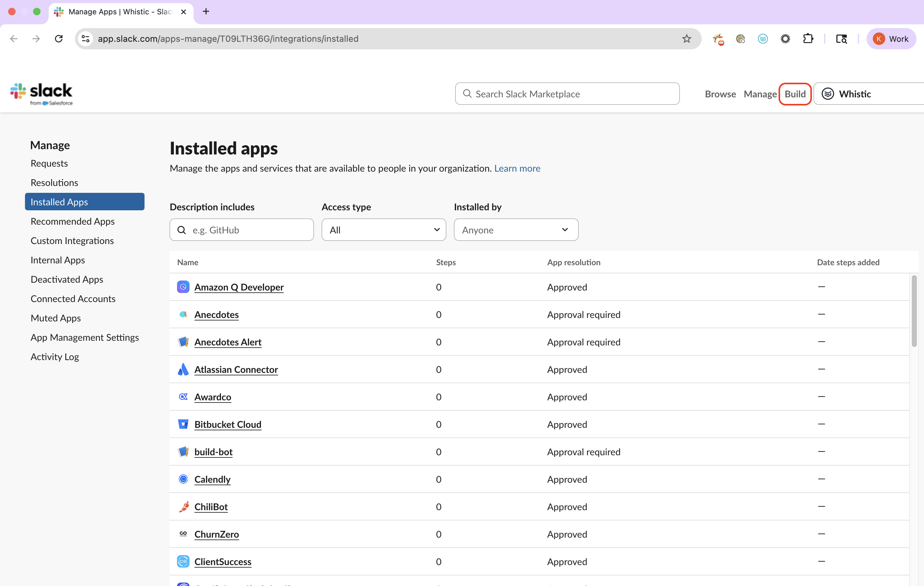Click the ClientSuccess app icon
The image size is (924, 586).
[183, 561]
